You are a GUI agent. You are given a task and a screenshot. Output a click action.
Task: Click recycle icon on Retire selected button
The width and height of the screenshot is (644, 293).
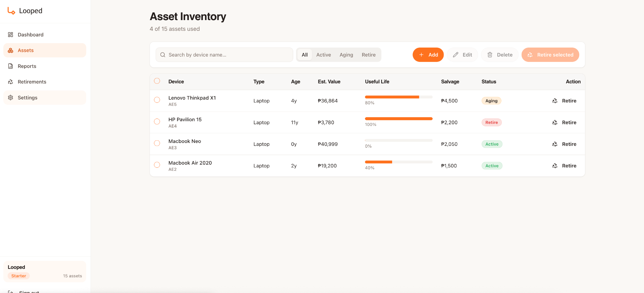530,55
